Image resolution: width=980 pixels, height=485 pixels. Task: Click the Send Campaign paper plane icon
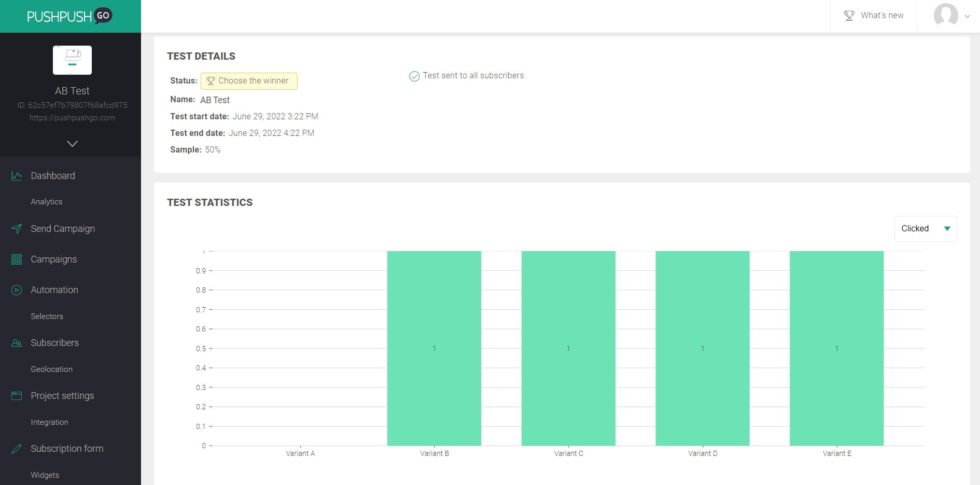[17, 229]
